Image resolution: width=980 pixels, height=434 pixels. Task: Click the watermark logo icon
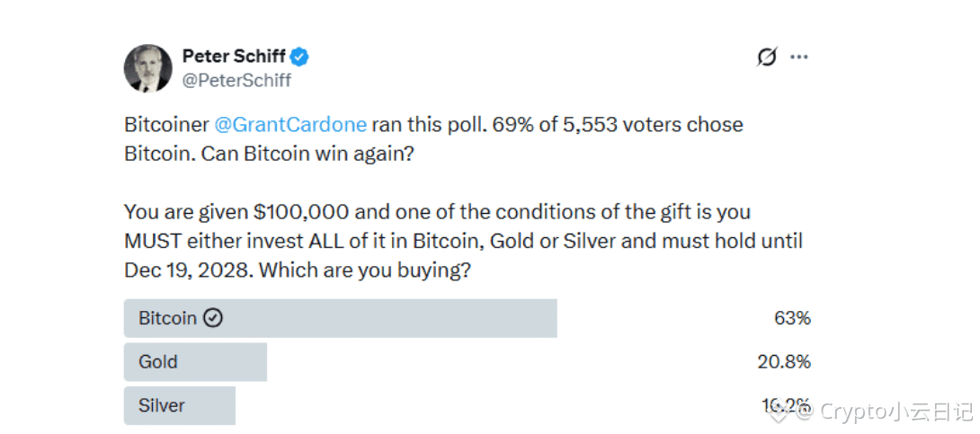778,412
